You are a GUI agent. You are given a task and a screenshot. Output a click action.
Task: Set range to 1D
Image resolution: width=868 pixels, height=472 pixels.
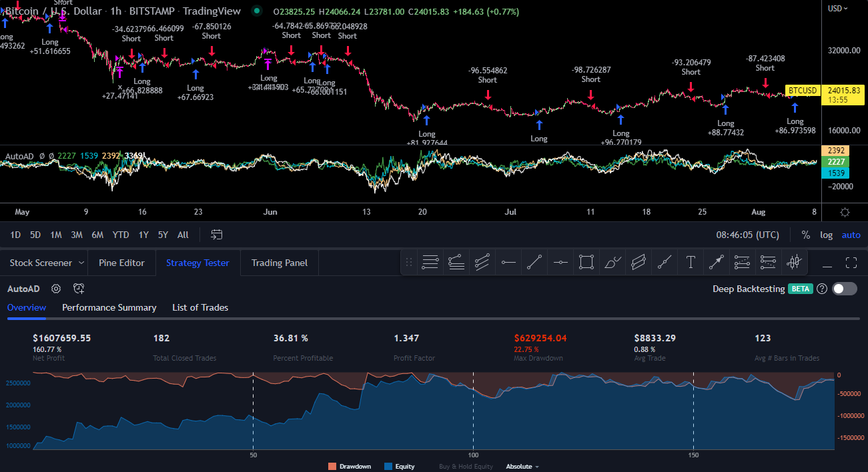(x=15, y=235)
